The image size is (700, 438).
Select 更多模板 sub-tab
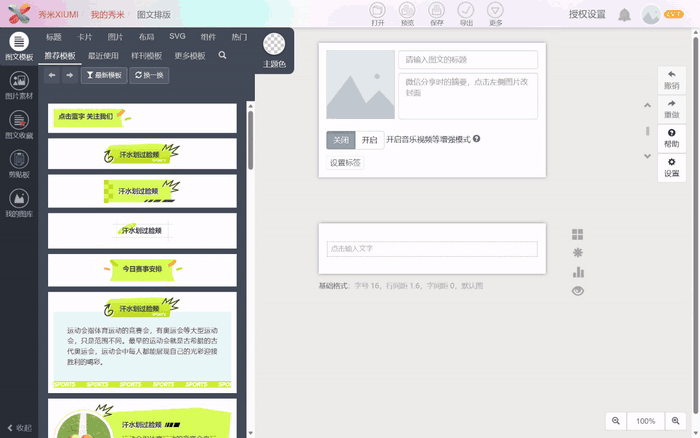point(190,56)
